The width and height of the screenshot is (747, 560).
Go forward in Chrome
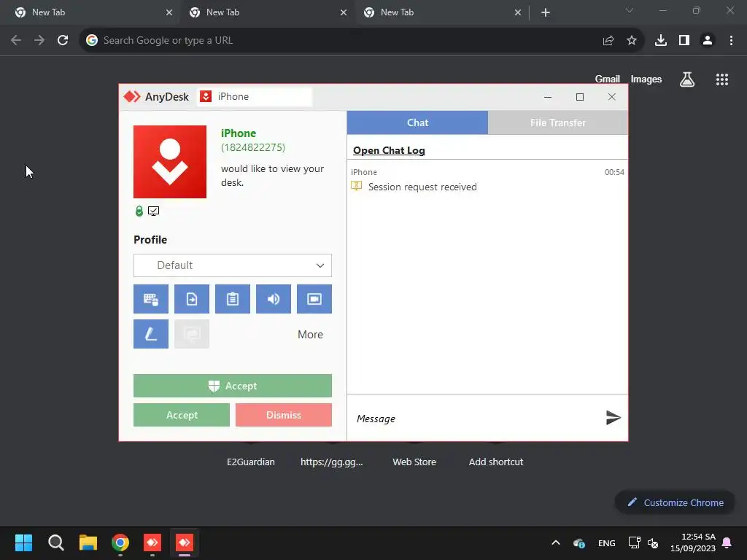point(39,41)
